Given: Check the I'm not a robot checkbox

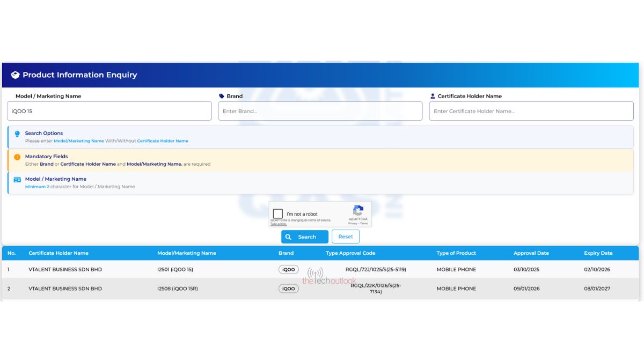Looking at the screenshot, I should 278,214.
